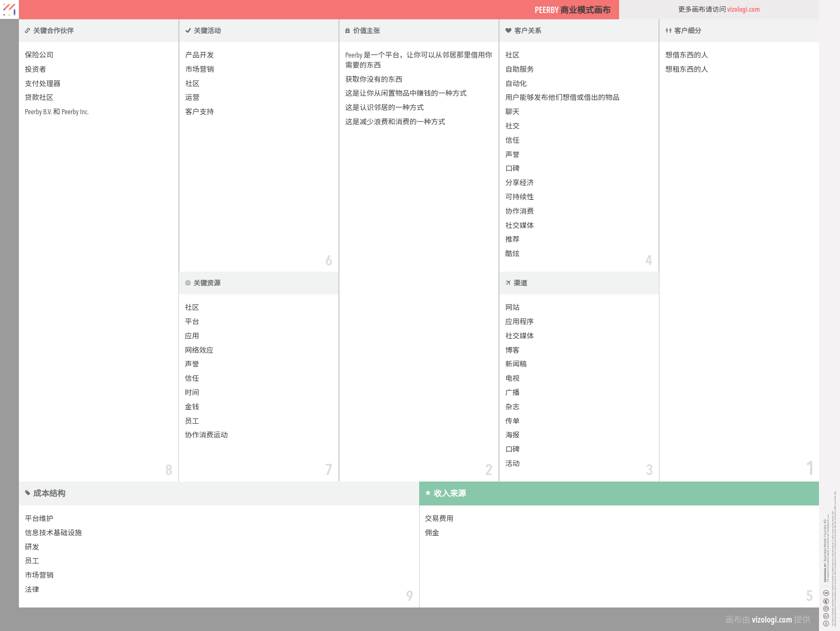Click the airplane icon beside 渠道

[x=508, y=283]
